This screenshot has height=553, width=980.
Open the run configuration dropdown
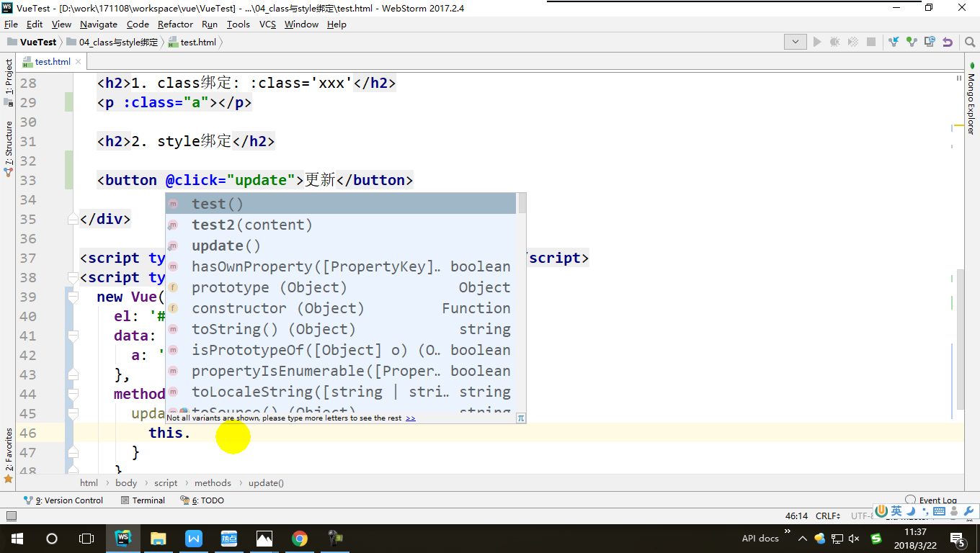(795, 42)
